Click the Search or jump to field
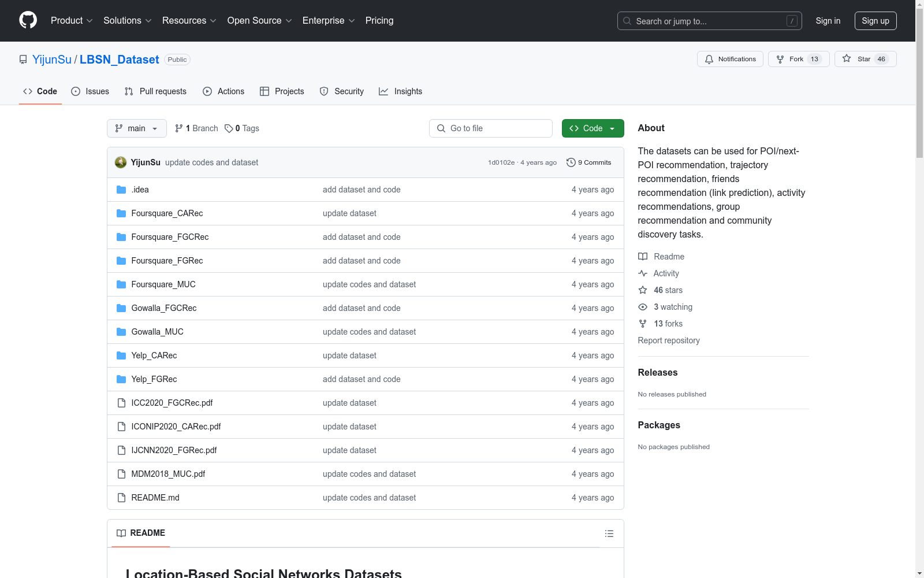Screen dimensions: 924x578 [x=710, y=21]
